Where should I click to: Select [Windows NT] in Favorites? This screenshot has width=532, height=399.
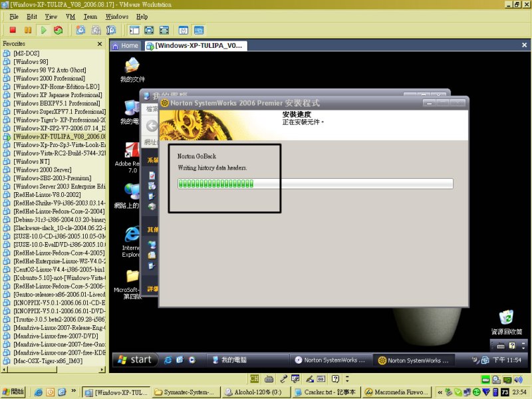31,162
